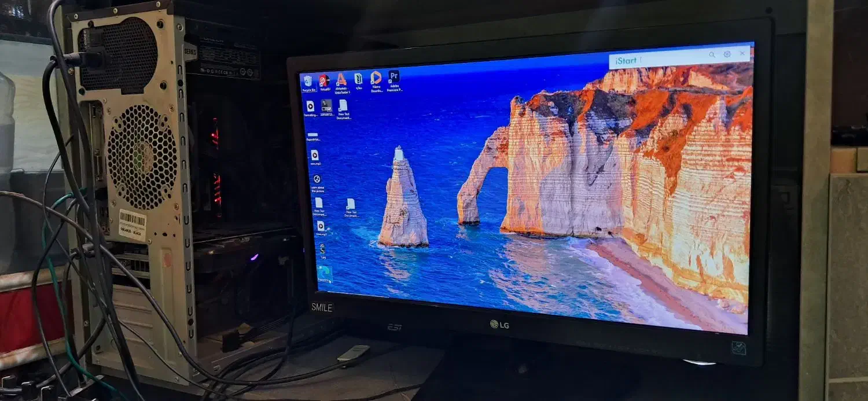This screenshot has width=868, height=401.
Task: Open the iStart settings gear
Action: coord(727,54)
